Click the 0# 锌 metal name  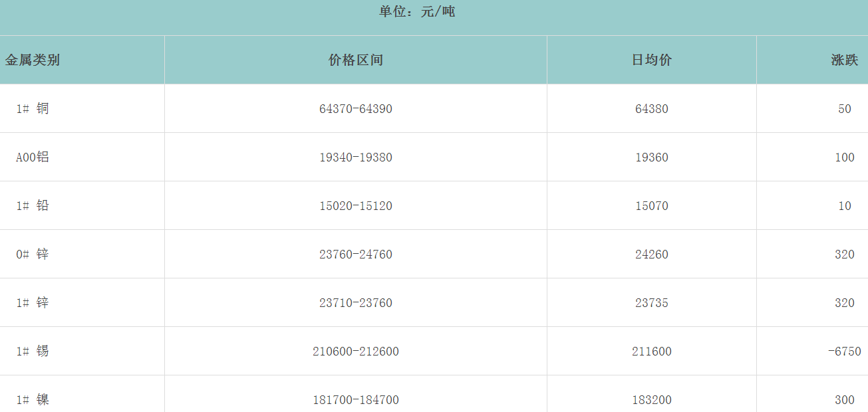(33, 255)
